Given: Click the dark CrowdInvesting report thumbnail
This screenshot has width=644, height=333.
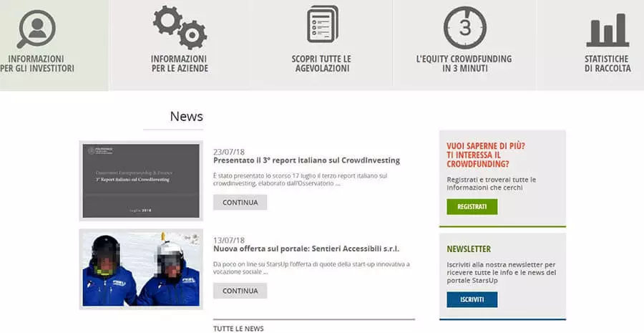Looking at the screenshot, I should [x=141, y=180].
